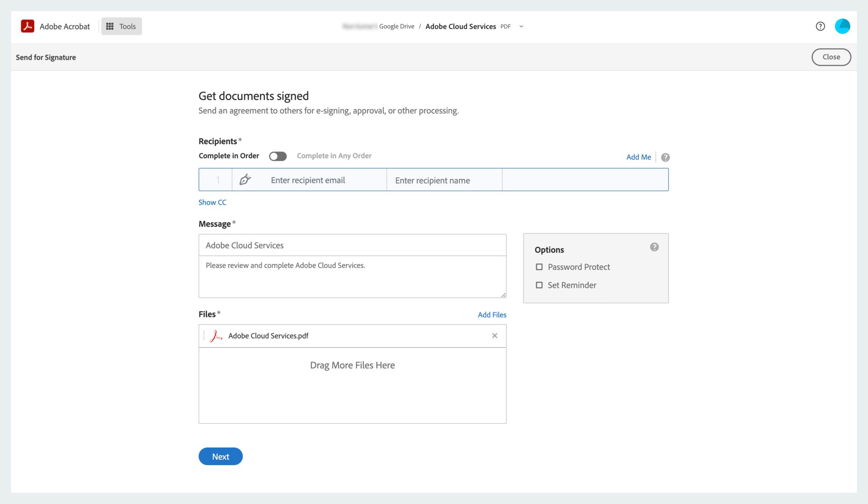Click the Add Files link
Image resolution: width=868 pixels, height=504 pixels.
[x=491, y=315]
